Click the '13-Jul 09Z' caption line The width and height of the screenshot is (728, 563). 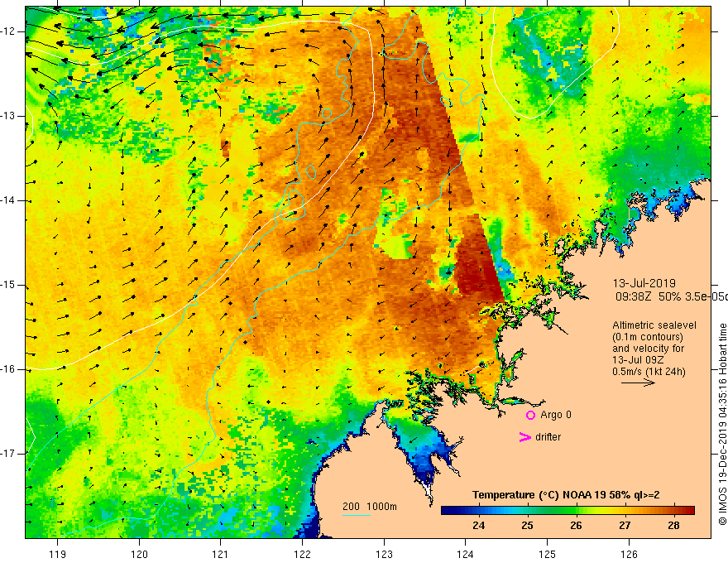pos(638,360)
